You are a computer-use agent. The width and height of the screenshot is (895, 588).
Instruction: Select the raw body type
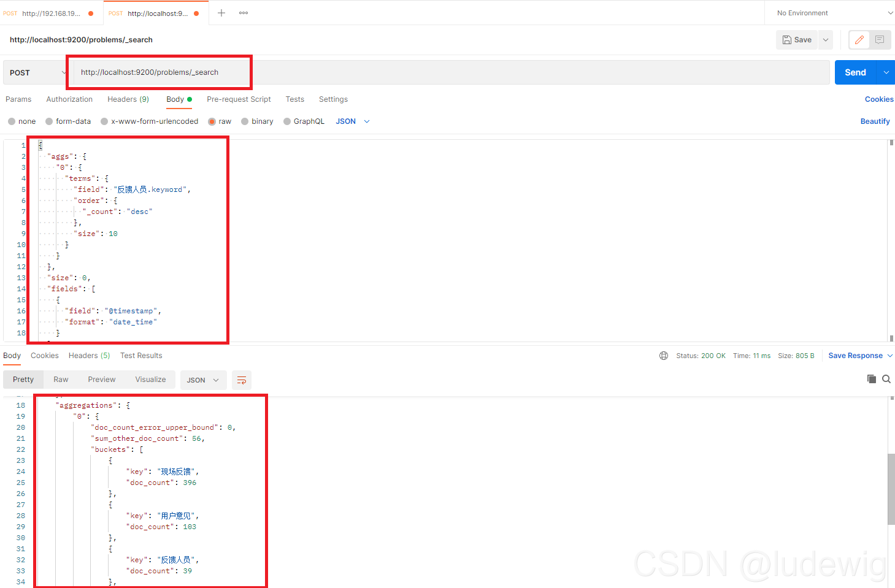click(220, 121)
